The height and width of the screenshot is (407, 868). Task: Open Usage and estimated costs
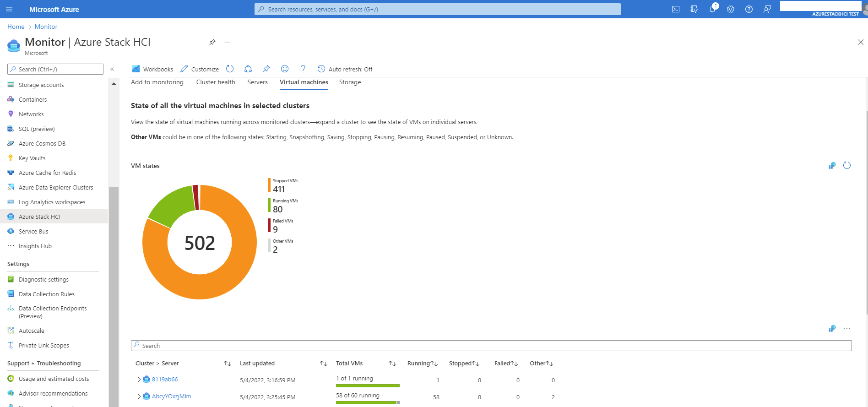(54, 379)
